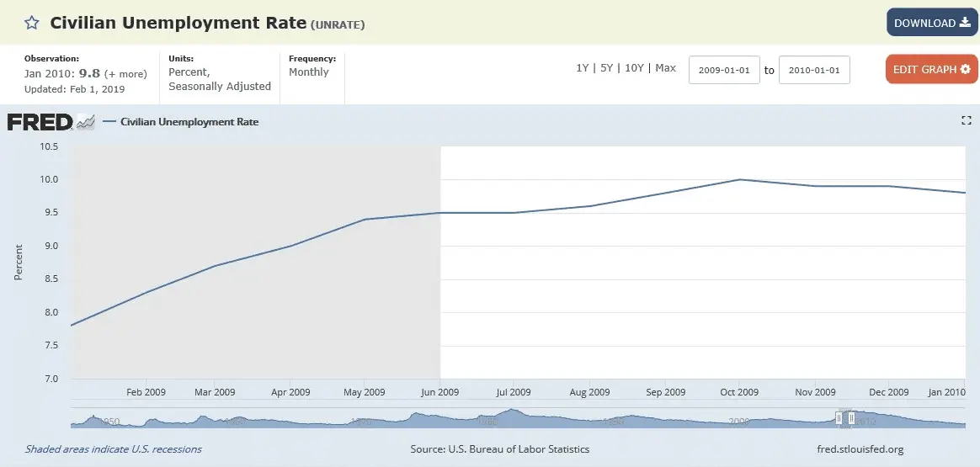
Task: Click the start date field 2009-01-01
Action: click(724, 70)
